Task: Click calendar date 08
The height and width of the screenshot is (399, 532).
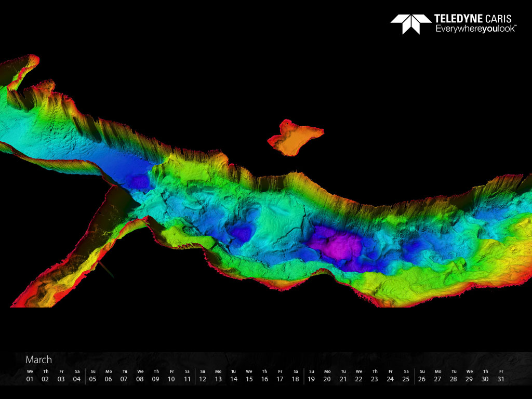Action: coord(140,379)
